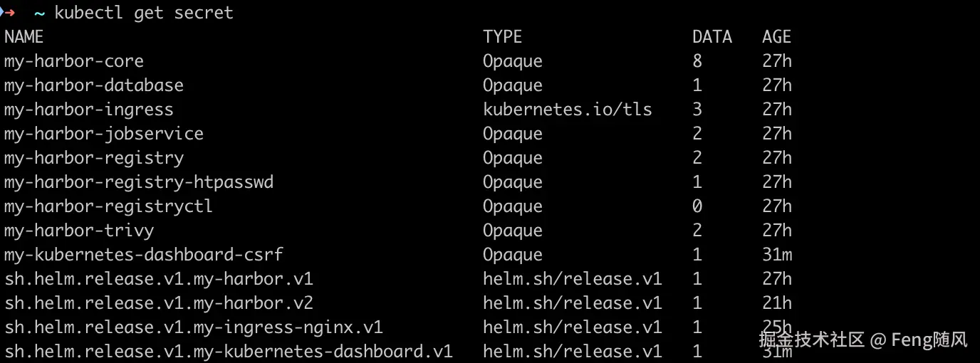The width and height of the screenshot is (980, 363).
Task: Click sh.helm.release.v1.my-harbor.v1 entry
Action: [159, 279]
